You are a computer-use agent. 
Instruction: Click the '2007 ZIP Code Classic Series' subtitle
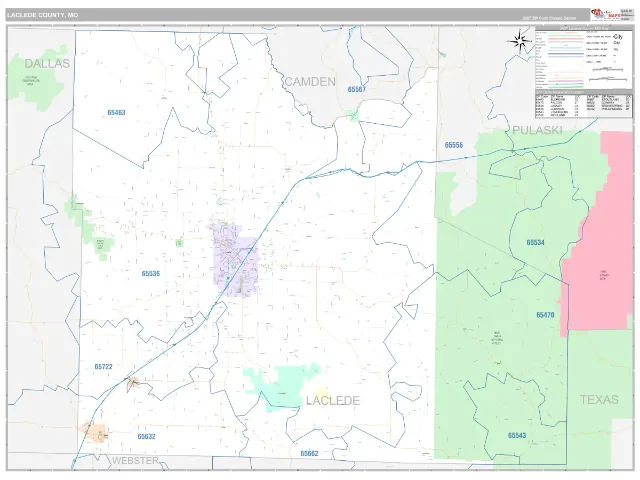(549, 18)
